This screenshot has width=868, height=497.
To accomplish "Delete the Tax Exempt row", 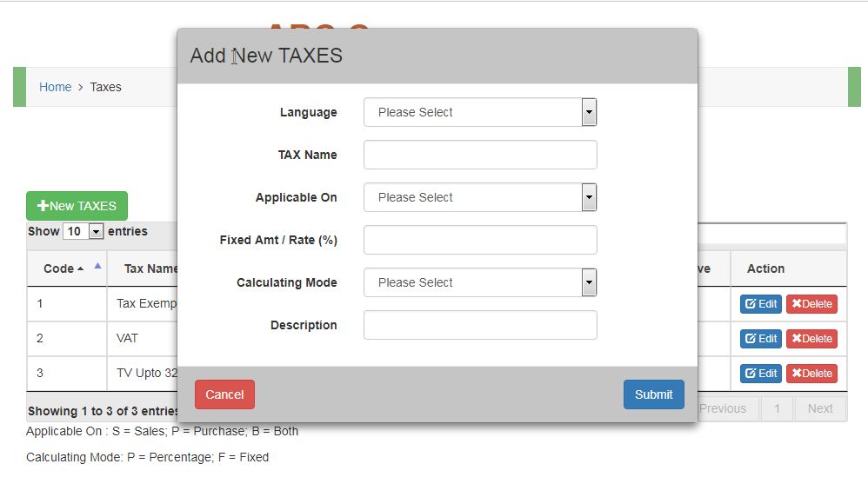I will 811,304.
